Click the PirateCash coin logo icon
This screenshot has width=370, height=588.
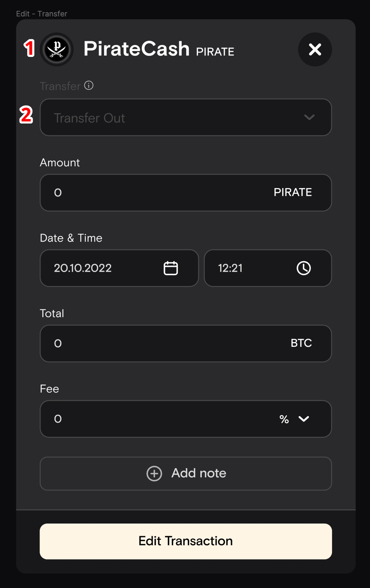tap(56, 50)
